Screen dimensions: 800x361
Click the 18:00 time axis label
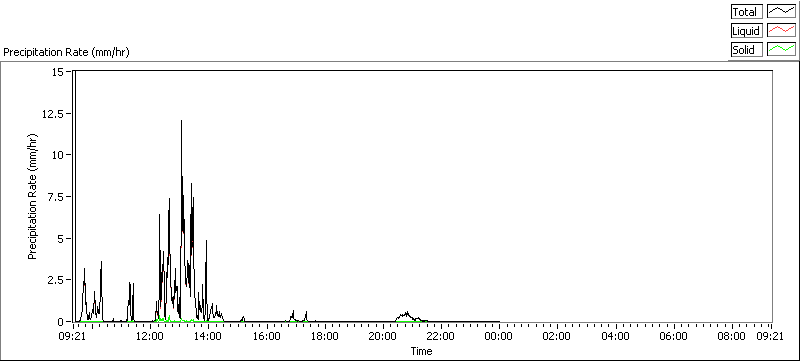pyautogui.click(x=325, y=336)
